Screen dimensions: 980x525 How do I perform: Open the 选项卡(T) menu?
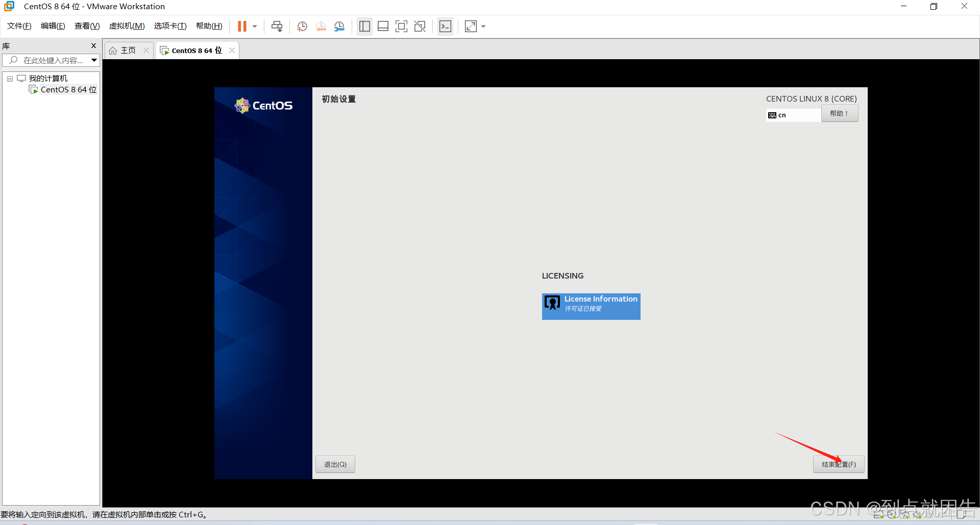point(170,26)
